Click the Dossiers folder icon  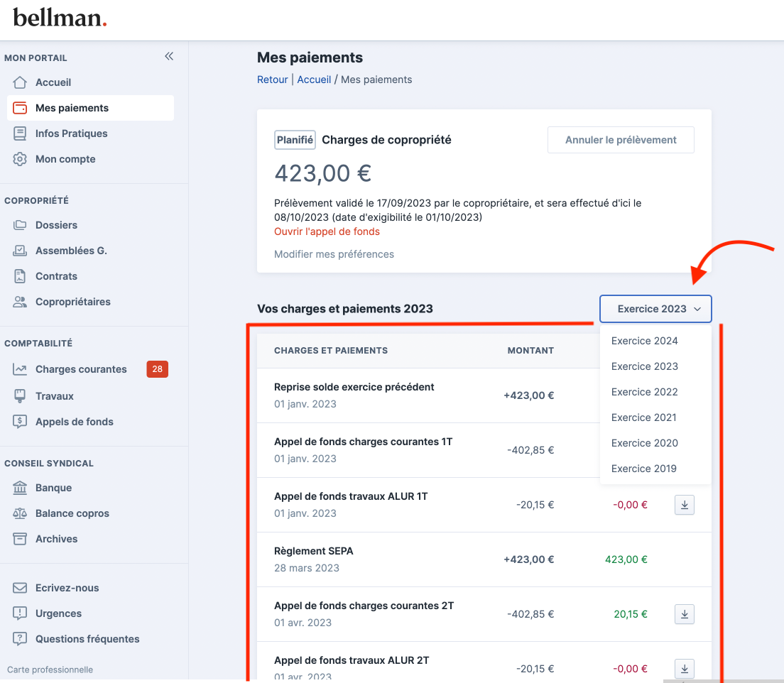point(20,225)
